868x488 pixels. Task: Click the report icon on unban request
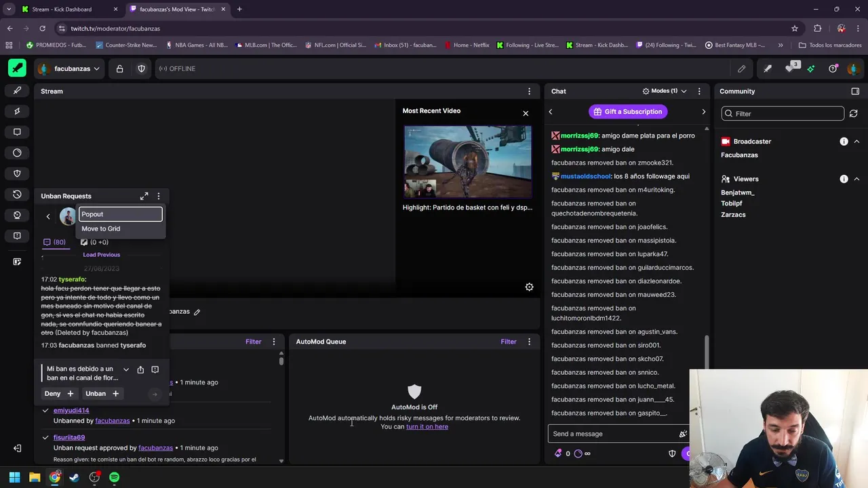(x=155, y=369)
